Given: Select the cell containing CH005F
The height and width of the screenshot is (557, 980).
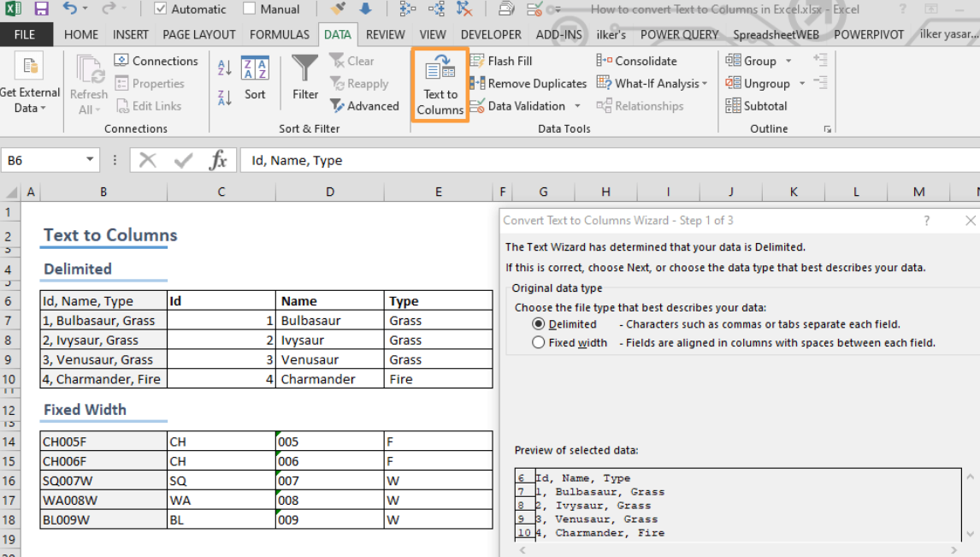Looking at the screenshot, I should 103,441.
